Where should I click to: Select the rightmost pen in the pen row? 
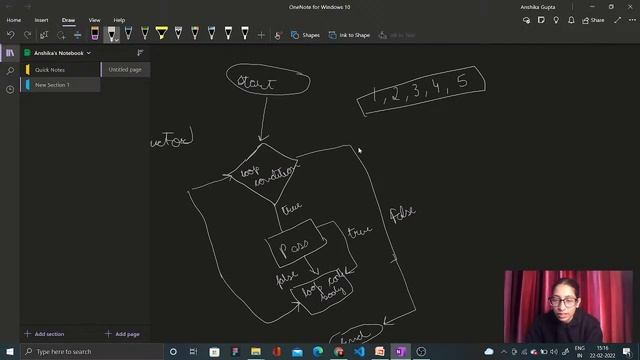pos(244,33)
